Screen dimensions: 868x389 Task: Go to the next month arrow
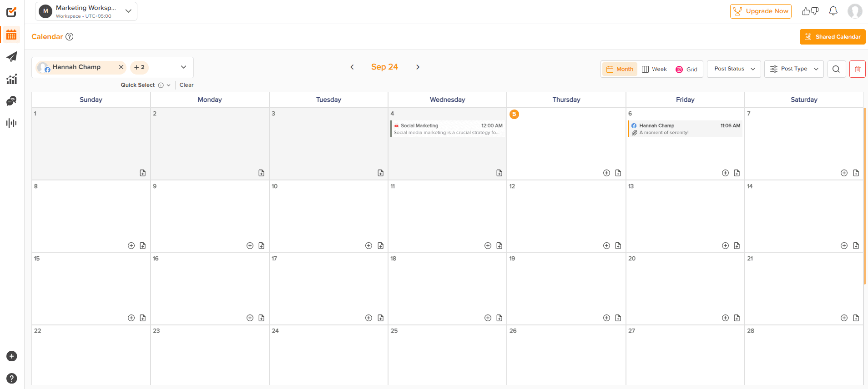pyautogui.click(x=418, y=67)
